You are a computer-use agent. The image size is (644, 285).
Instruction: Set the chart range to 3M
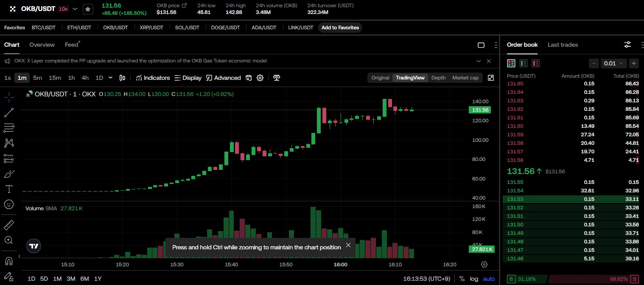coord(71,279)
